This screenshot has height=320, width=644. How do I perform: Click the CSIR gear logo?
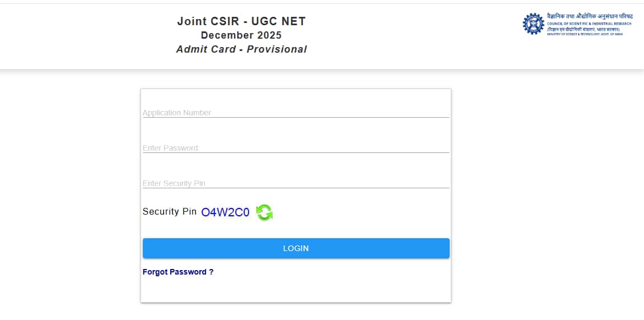tap(533, 24)
